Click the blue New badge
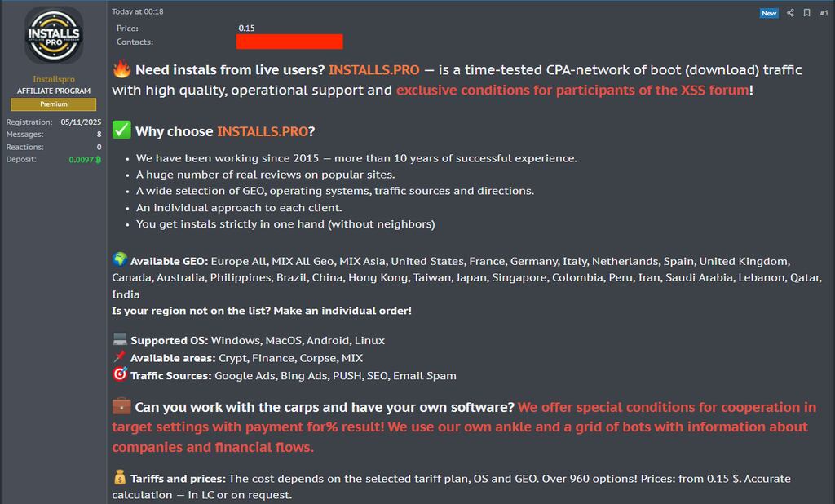 tap(768, 12)
